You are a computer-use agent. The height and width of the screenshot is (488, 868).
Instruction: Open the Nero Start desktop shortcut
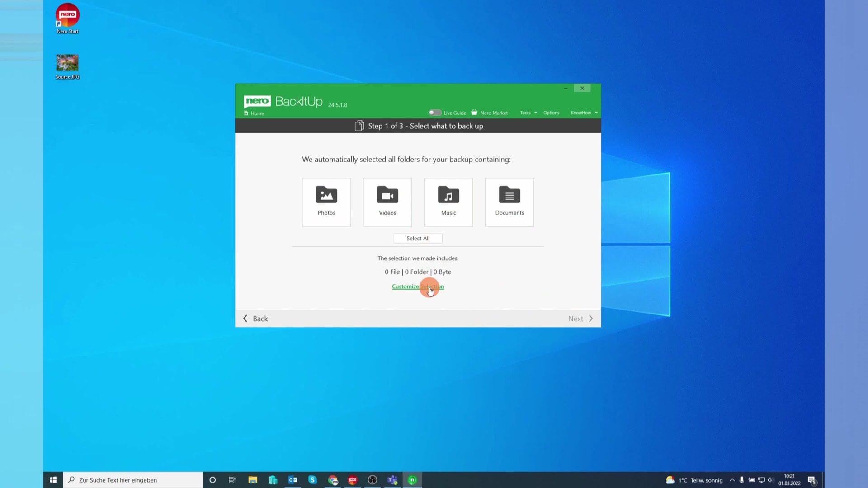pos(67,19)
